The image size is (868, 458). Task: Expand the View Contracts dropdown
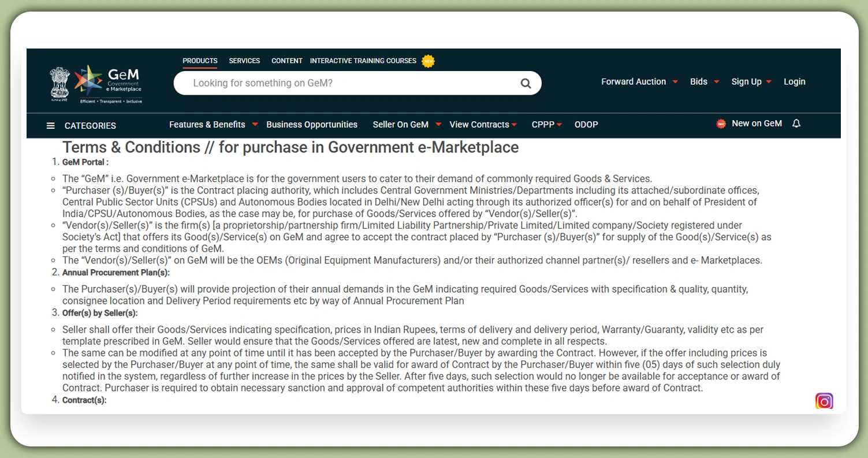(479, 124)
